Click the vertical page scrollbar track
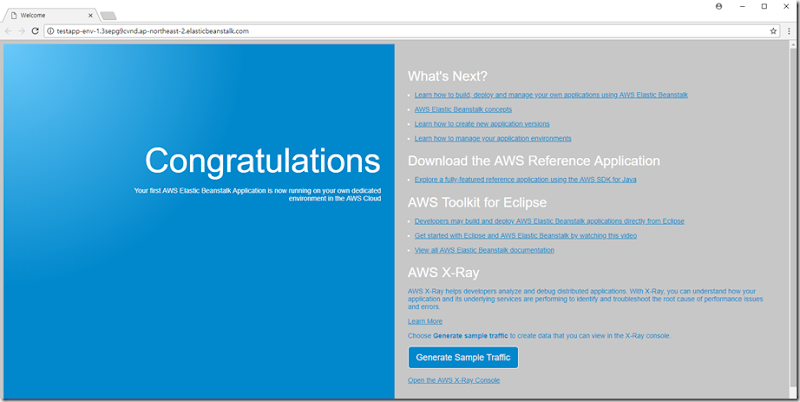The image size is (800, 402). click(793, 219)
